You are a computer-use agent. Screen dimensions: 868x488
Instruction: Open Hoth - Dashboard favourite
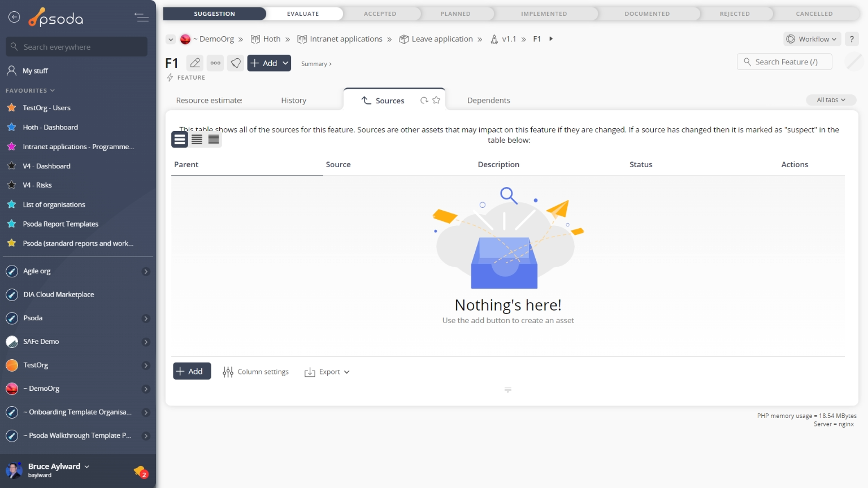coord(50,127)
